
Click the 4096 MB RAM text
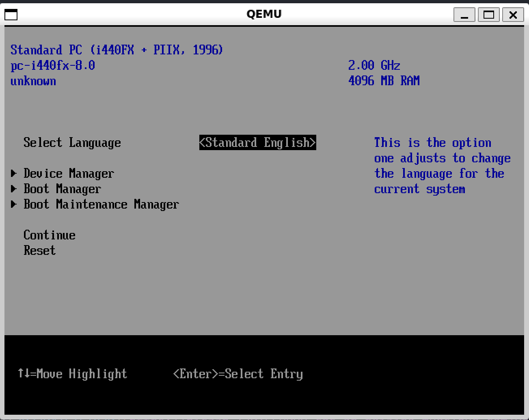pos(384,81)
